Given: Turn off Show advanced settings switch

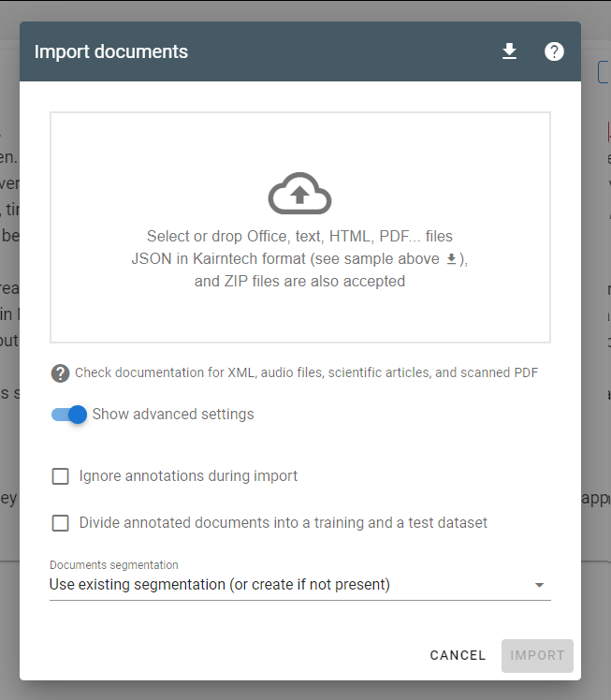Looking at the screenshot, I should (x=68, y=415).
